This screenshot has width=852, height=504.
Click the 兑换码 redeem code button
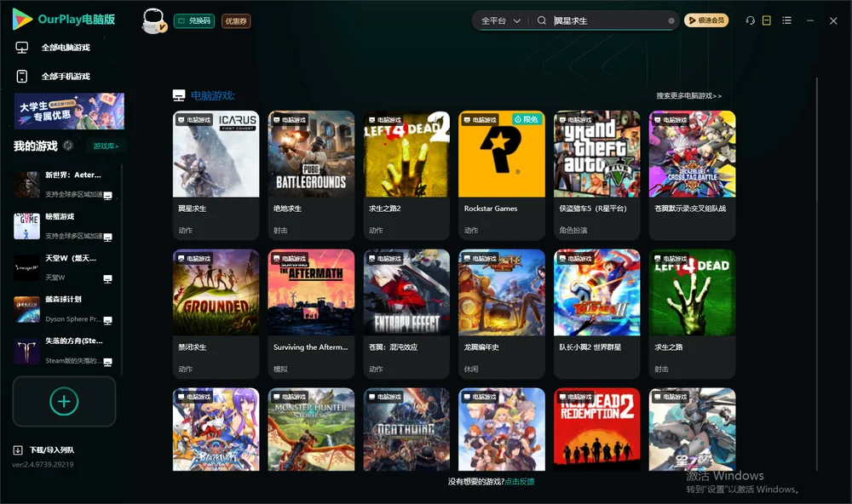[194, 21]
